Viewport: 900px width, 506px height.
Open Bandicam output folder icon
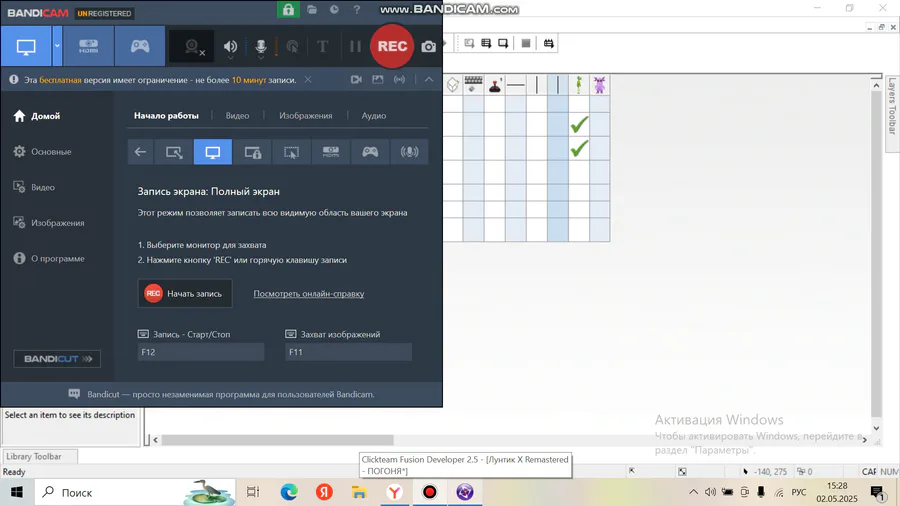pyautogui.click(x=312, y=10)
